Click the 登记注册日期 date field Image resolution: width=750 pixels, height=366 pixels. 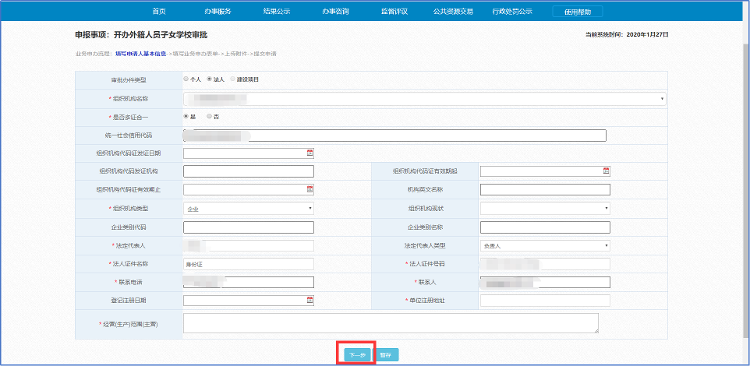pyautogui.click(x=248, y=300)
